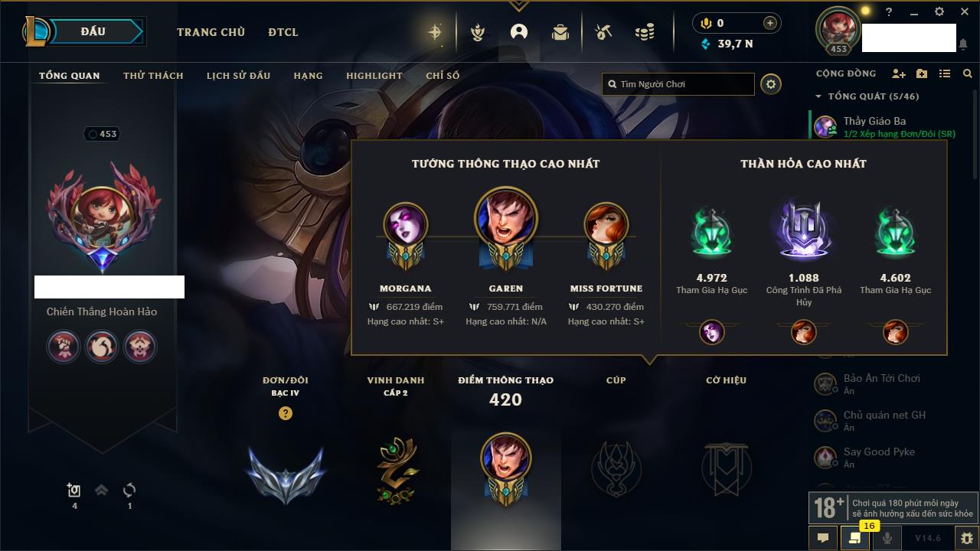980x551 pixels.
Task: Open the Clash trophy icon in top bar
Action: pos(478,32)
